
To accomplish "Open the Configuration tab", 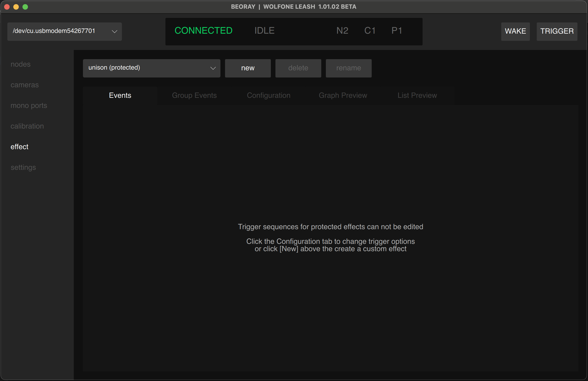I will 269,95.
